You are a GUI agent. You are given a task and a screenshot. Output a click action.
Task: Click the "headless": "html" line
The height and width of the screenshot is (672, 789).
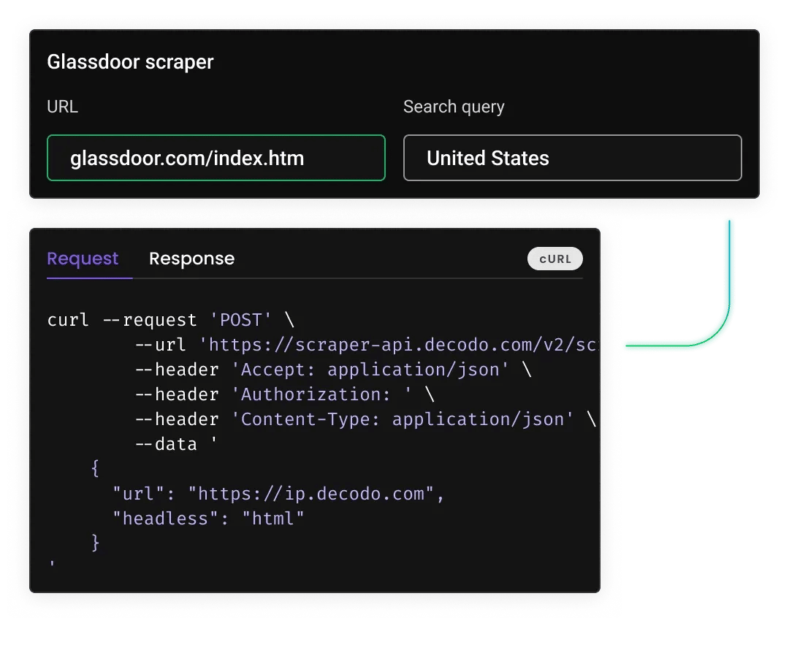[208, 519]
